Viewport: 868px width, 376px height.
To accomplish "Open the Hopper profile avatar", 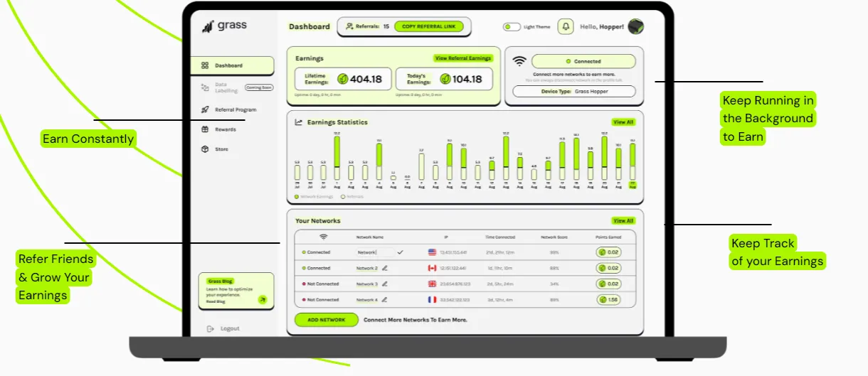I will coord(636,27).
